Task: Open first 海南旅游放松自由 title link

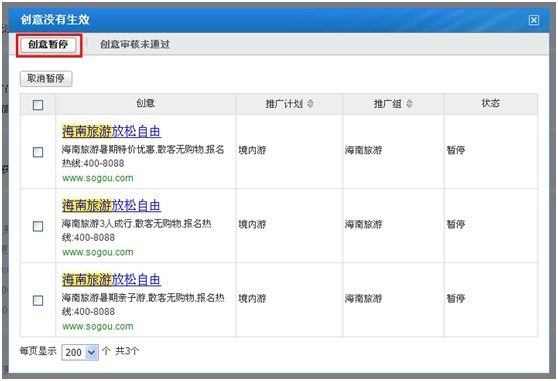Action: (x=111, y=132)
